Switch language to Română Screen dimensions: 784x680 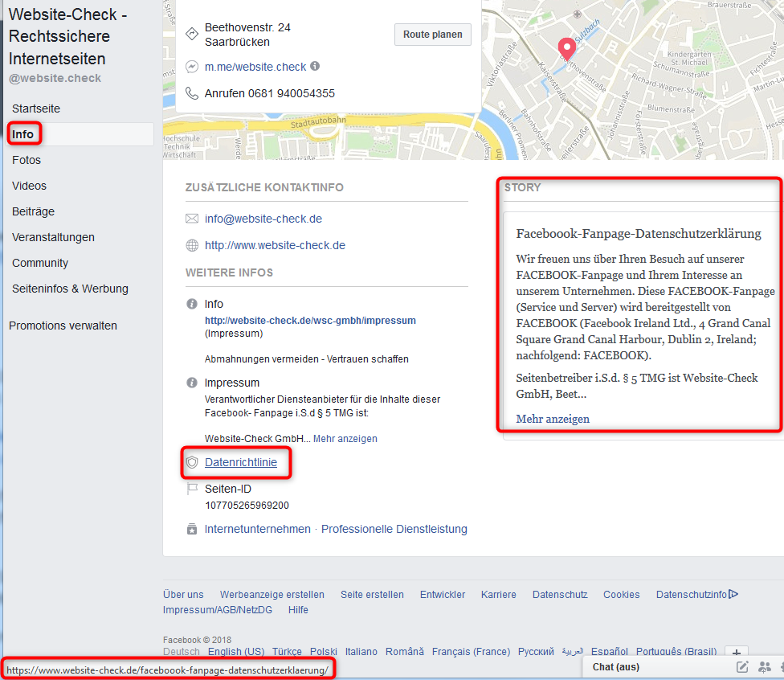click(405, 652)
